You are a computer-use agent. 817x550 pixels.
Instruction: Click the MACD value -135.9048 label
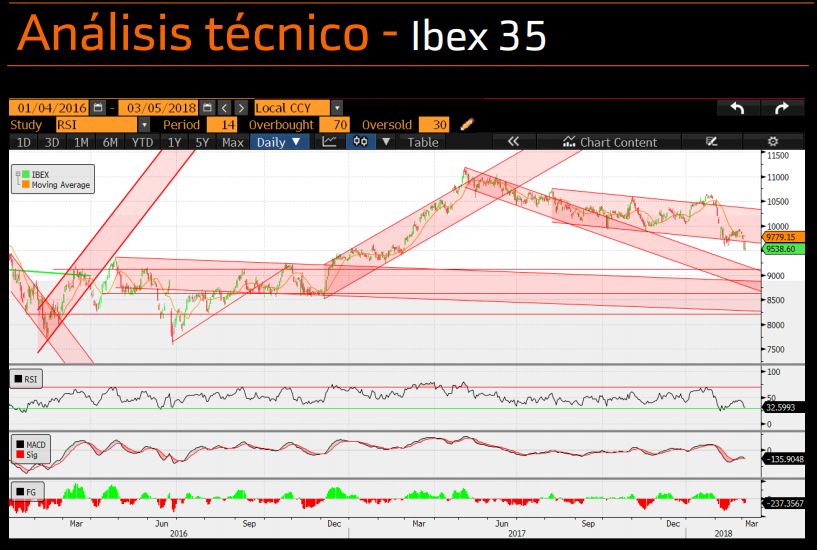(x=783, y=459)
